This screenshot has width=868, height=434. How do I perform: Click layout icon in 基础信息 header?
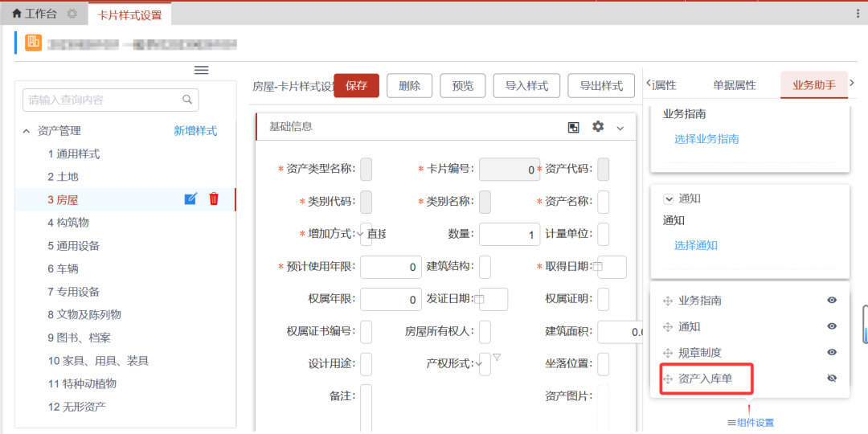pos(574,128)
